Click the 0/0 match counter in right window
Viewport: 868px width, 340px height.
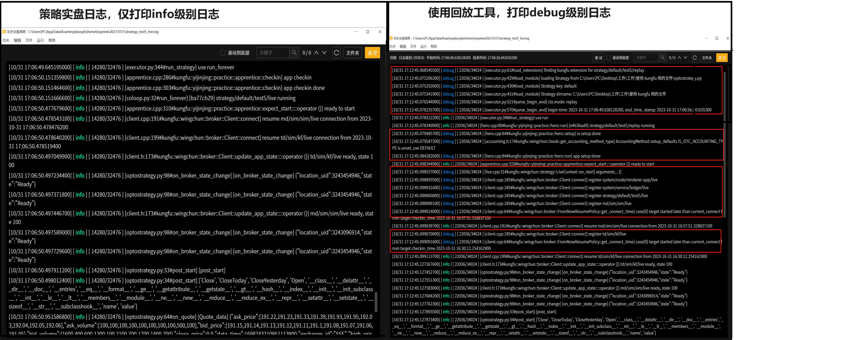point(672,58)
